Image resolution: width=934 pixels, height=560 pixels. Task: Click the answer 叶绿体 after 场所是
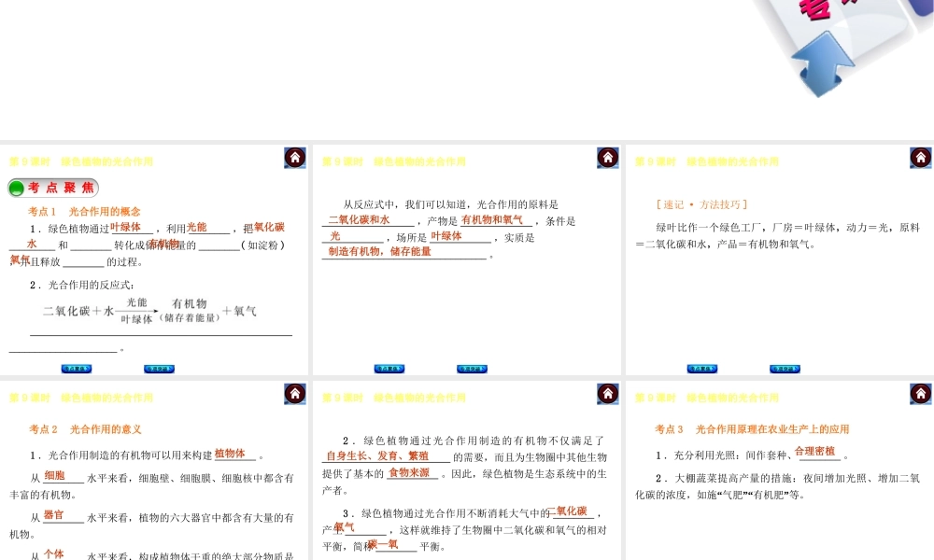446,235
